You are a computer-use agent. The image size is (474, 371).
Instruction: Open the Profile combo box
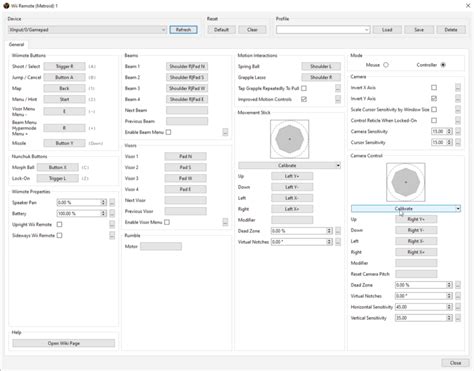pos(323,30)
